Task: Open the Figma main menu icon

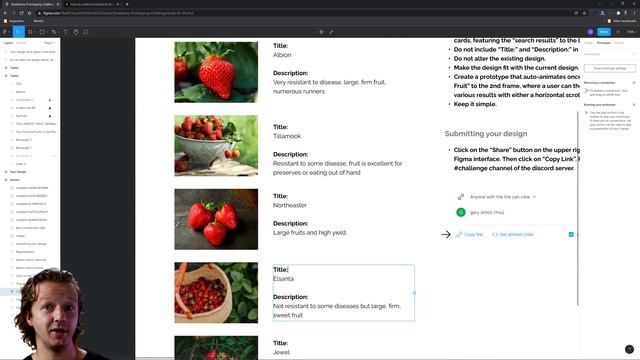Action: point(5,32)
